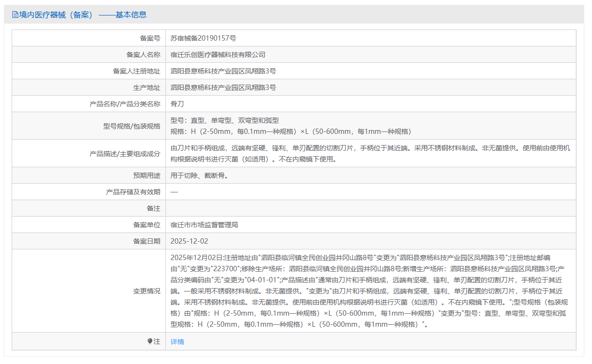
Task: Select the line 型号：直型、单弯型、双弯型和弧型
Action: point(225,120)
